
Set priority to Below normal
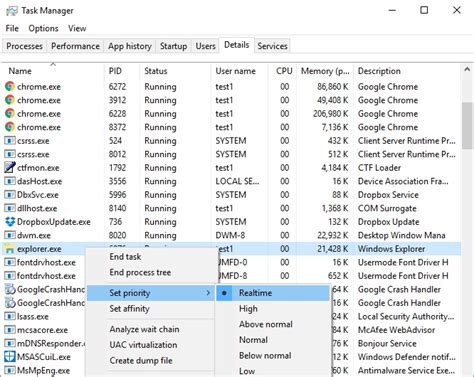273,356
